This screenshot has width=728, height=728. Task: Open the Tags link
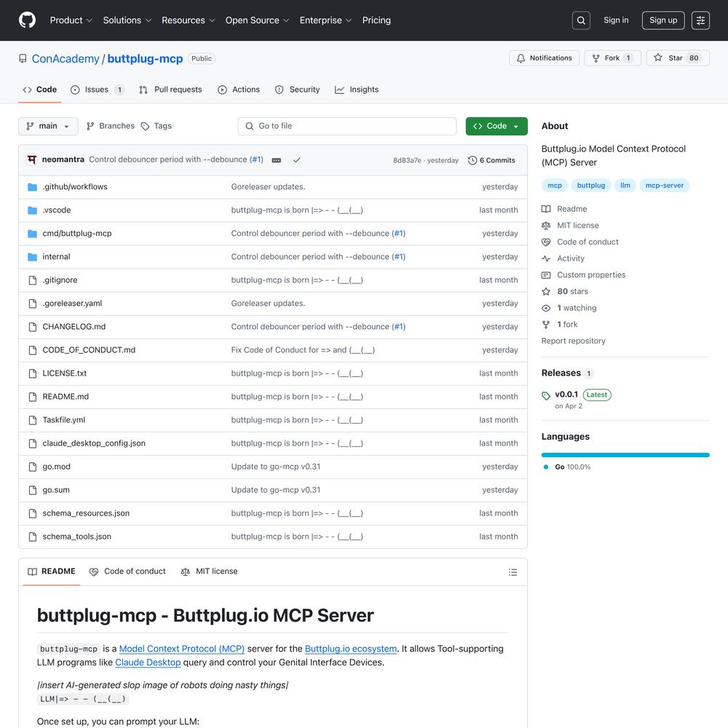[157, 126]
